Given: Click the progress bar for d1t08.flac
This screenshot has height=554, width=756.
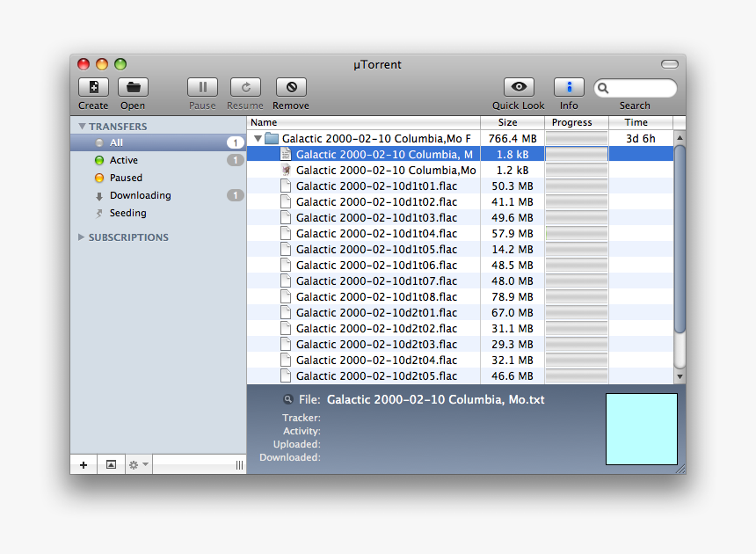Looking at the screenshot, I should click(x=577, y=297).
